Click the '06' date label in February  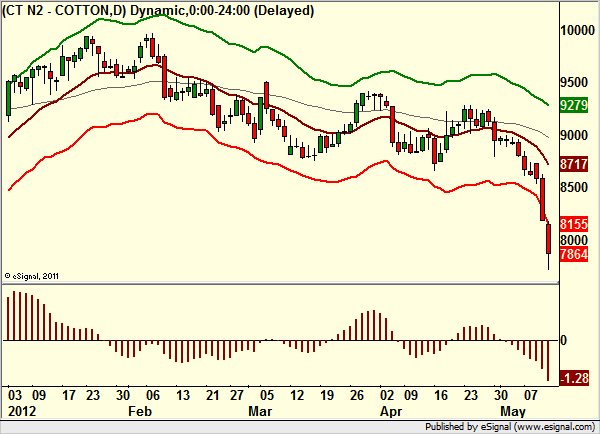click(x=153, y=395)
